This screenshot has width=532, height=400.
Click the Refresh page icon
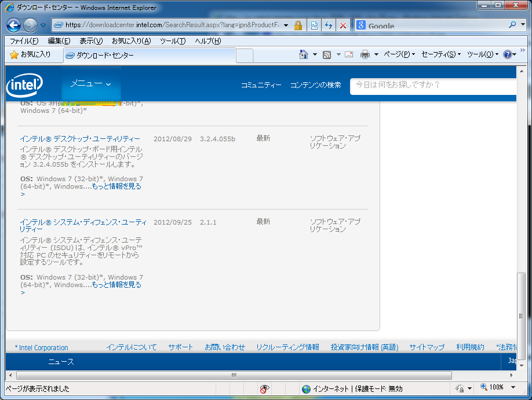pos(329,25)
